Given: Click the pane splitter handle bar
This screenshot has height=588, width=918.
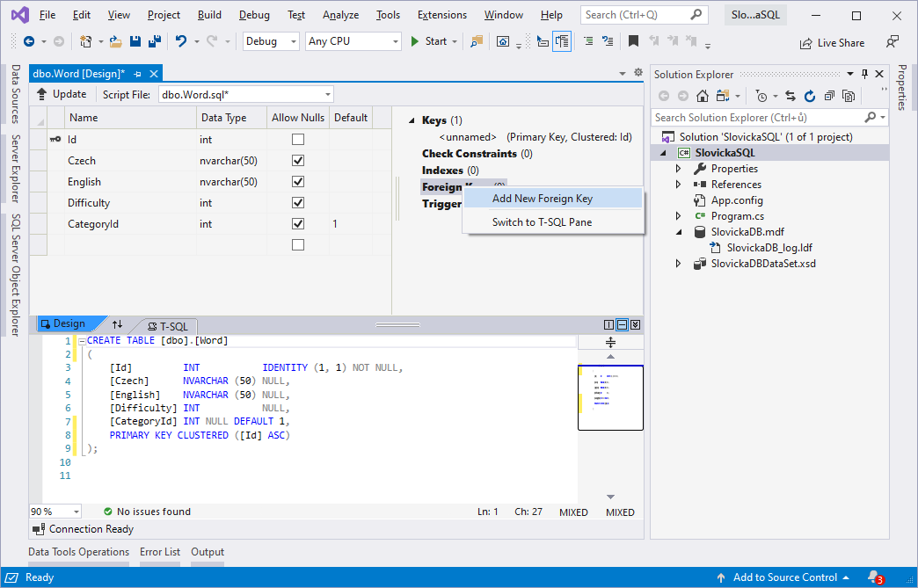Looking at the screenshot, I should click(x=398, y=324).
